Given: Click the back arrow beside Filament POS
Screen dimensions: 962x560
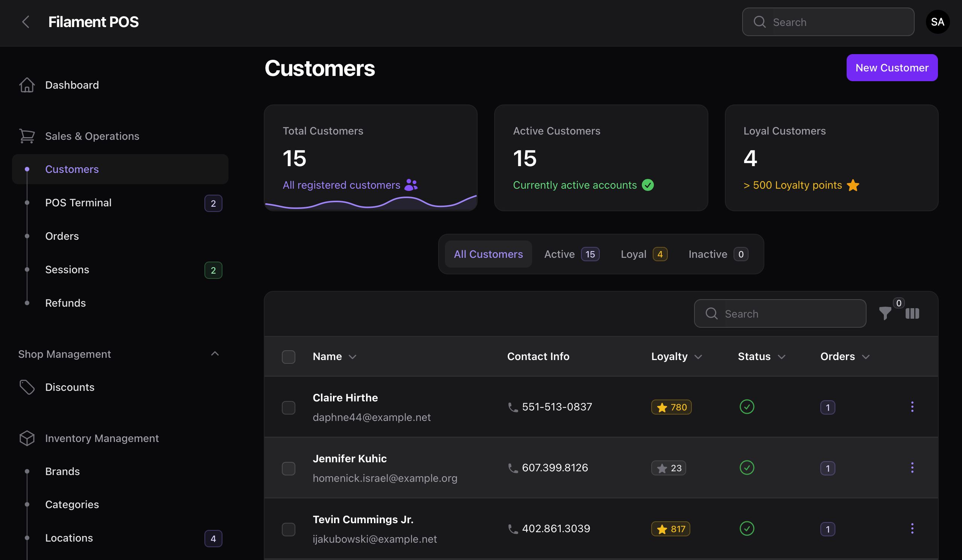Looking at the screenshot, I should point(26,22).
